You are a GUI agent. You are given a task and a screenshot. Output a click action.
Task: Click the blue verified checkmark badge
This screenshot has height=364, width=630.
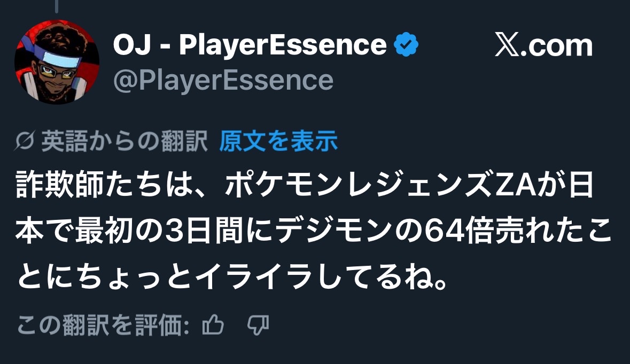(406, 46)
